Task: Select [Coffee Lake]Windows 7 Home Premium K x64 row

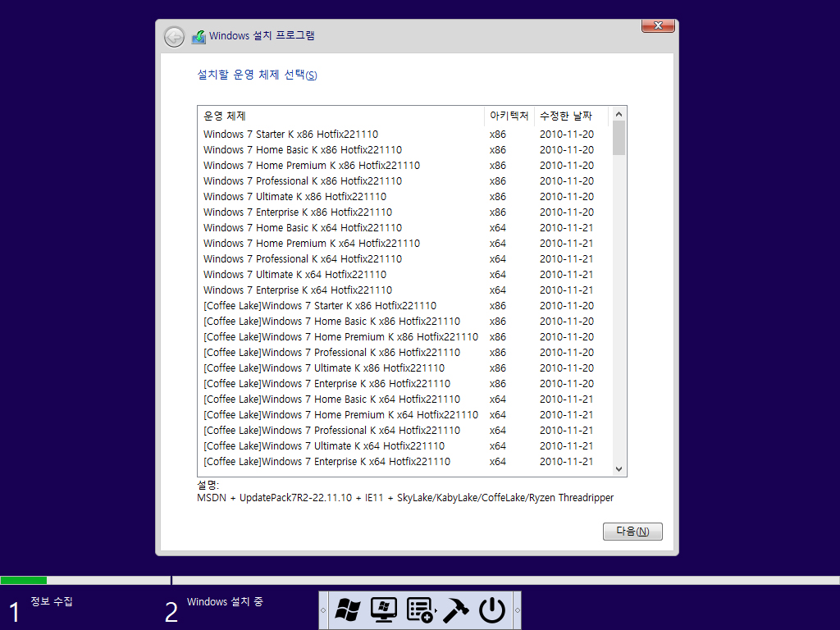Action: click(x=404, y=414)
